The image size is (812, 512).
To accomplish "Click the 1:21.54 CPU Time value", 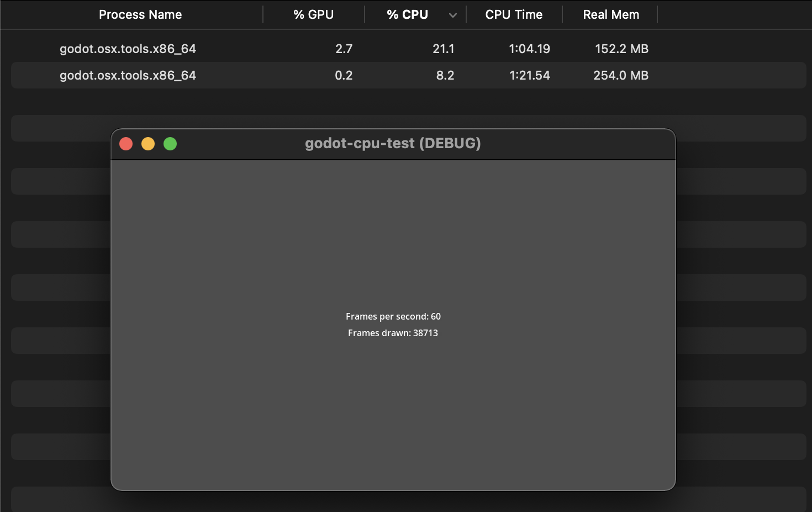I will click(x=530, y=75).
